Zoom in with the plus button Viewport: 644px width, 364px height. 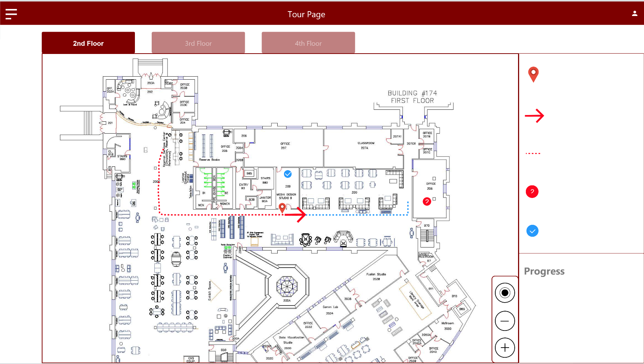[x=505, y=348]
